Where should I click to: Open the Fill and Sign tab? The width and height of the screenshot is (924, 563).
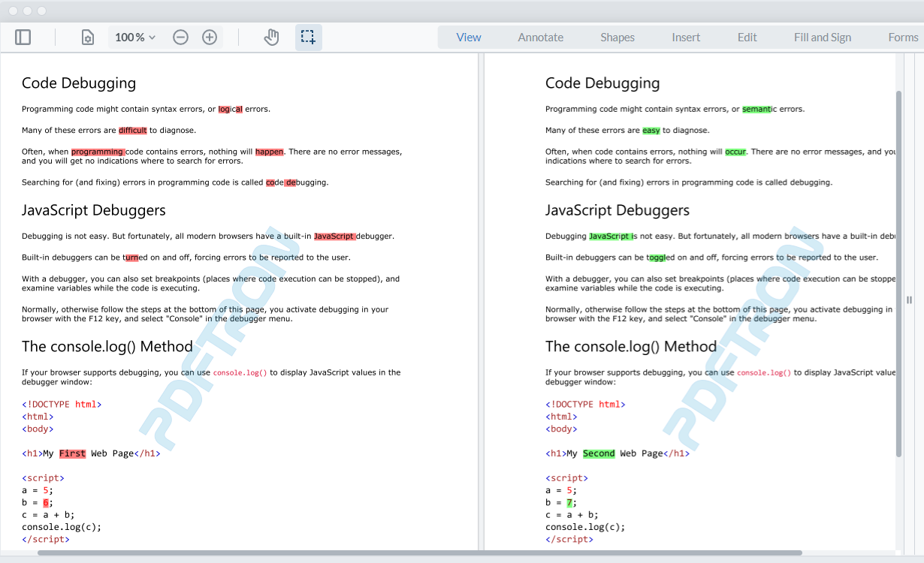822,36
